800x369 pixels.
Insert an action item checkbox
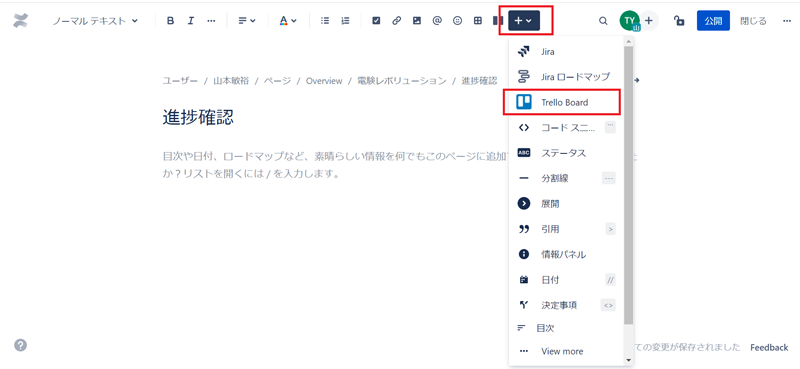(x=376, y=21)
